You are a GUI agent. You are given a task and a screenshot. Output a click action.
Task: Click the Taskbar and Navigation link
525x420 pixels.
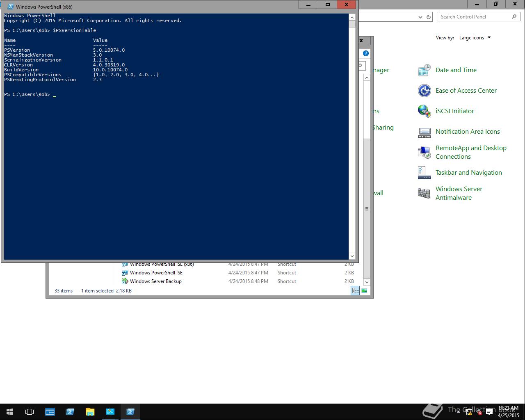point(469,173)
